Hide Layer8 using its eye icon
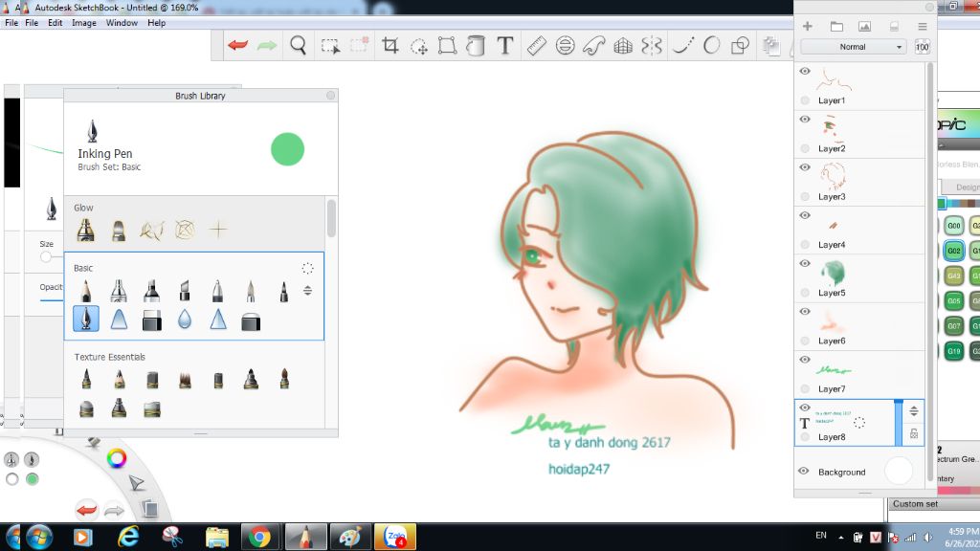Screen dimensions: 980x551 (x=805, y=408)
